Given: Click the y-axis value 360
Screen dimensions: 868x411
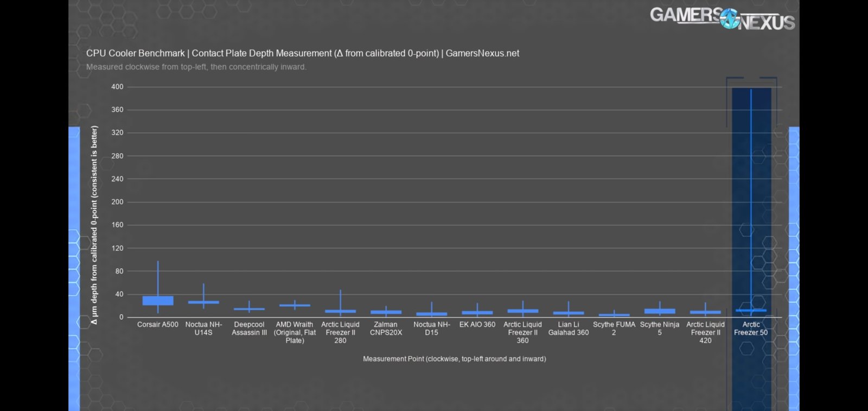Looking at the screenshot, I should 117,110.
